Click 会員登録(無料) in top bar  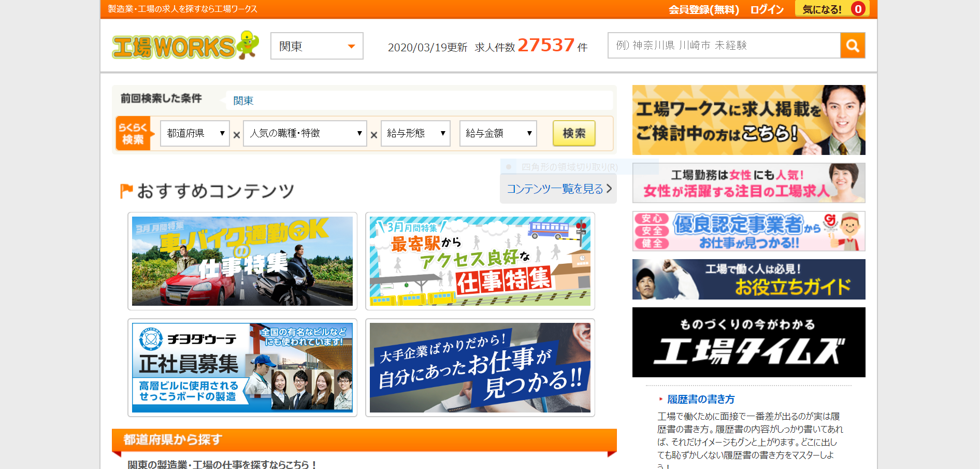(703, 9)
